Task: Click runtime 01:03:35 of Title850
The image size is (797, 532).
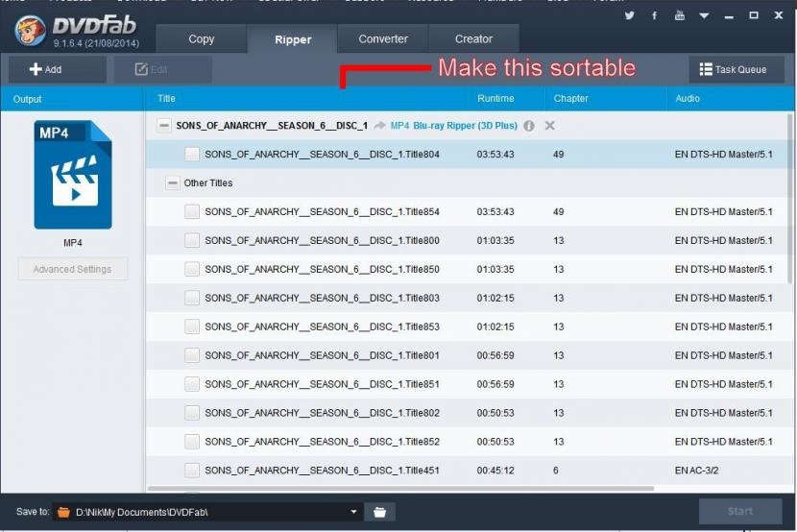Action: coord(495,269)
